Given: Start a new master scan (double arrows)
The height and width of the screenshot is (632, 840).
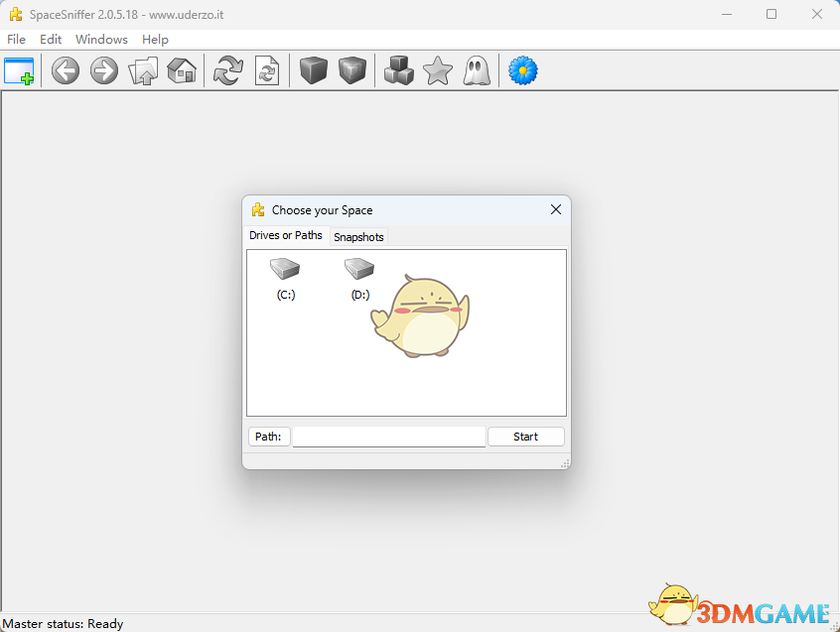Looking at the screenshot, I should pos(228,70).
